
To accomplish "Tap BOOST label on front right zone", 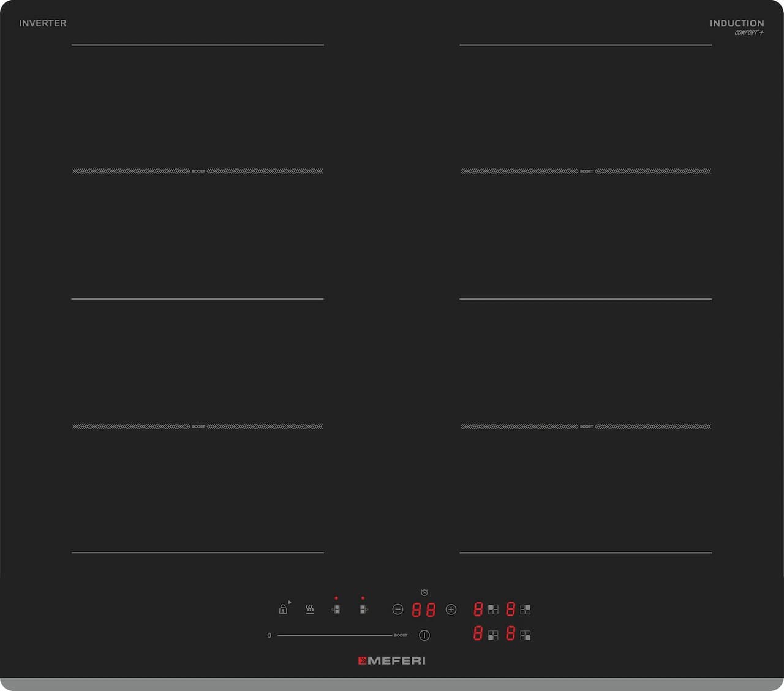I will (587, 426).
